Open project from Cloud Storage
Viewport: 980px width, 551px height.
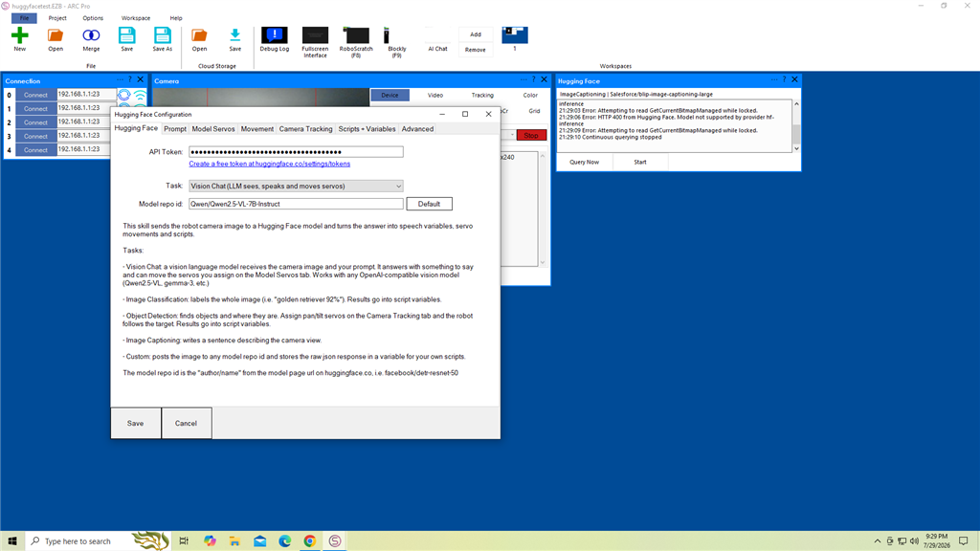[199, 38]
